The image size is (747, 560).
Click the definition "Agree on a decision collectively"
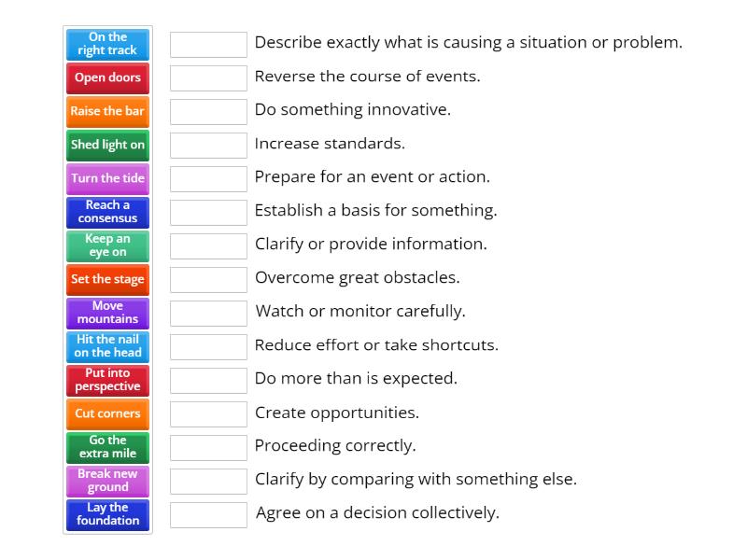380,513
